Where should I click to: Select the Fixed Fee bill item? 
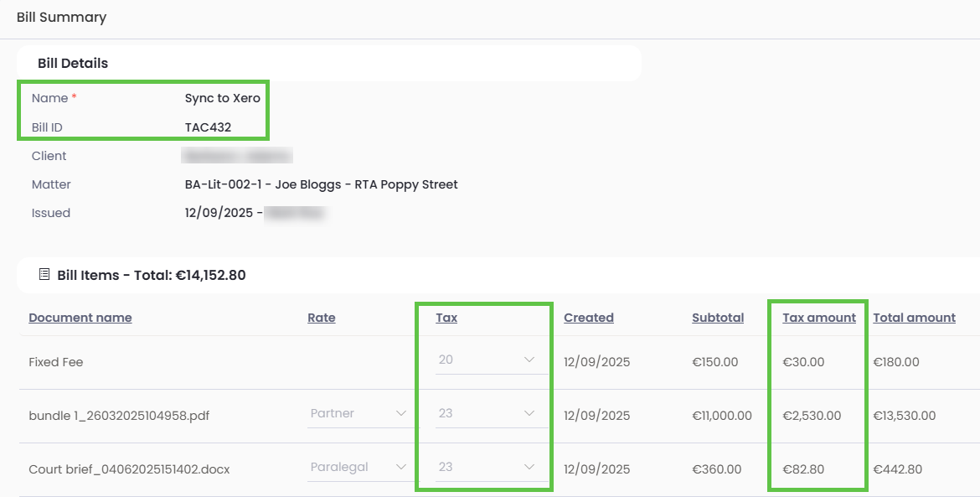pyautogui.click(x=56, y=362)
